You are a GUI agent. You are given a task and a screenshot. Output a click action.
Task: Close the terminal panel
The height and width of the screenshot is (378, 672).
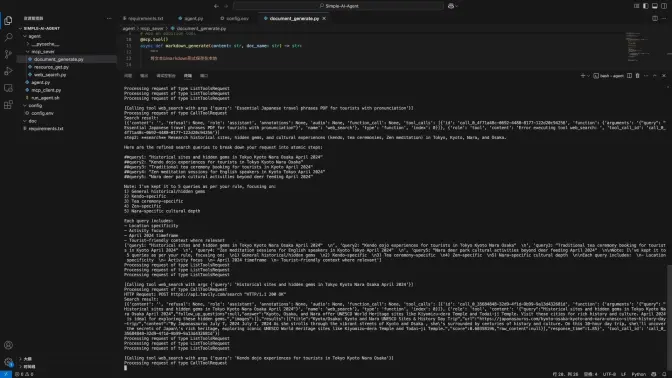pos(664,76)
